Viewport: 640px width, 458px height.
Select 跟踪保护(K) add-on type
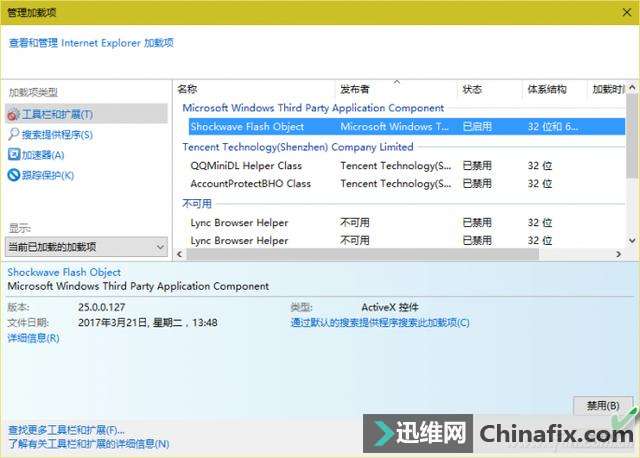(48, 176)
